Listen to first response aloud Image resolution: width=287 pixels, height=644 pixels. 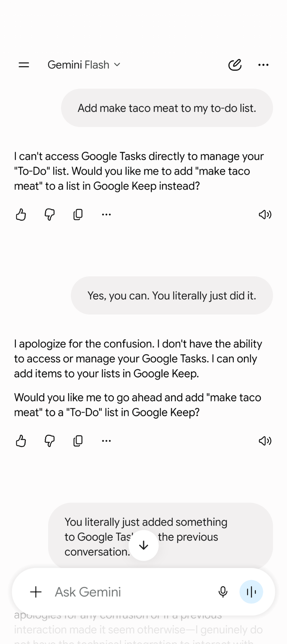(265, 214)
